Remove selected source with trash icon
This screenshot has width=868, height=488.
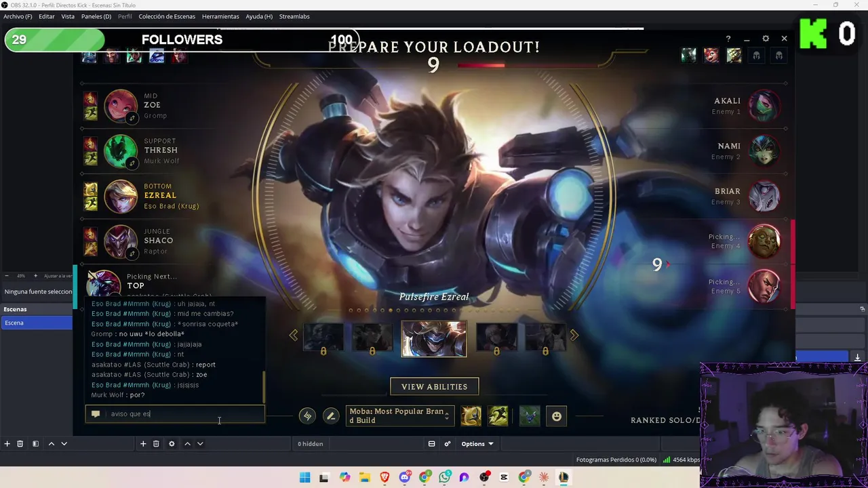[x=156, y=444]
